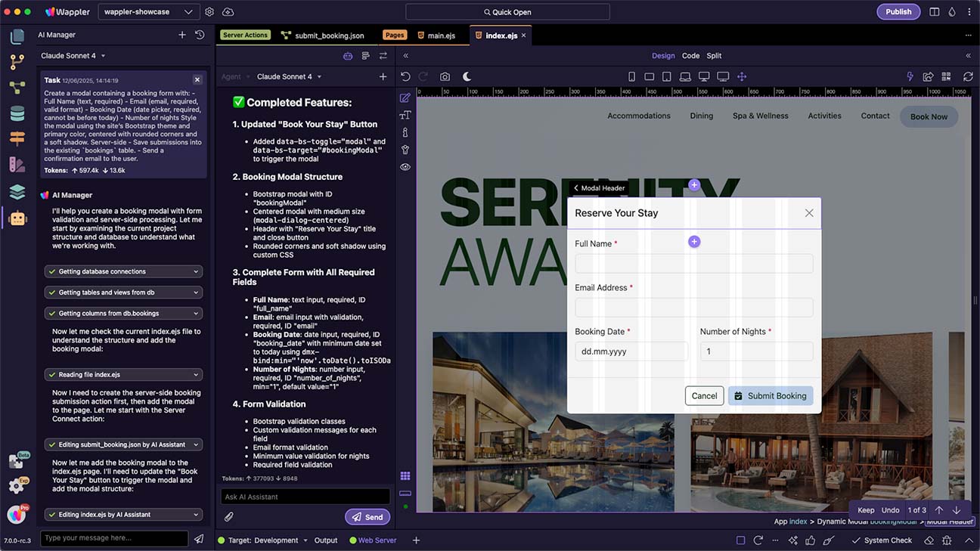Screen dimensions: 980x551
Task: Open the Quick Open search bar
Action: (507, 12)
